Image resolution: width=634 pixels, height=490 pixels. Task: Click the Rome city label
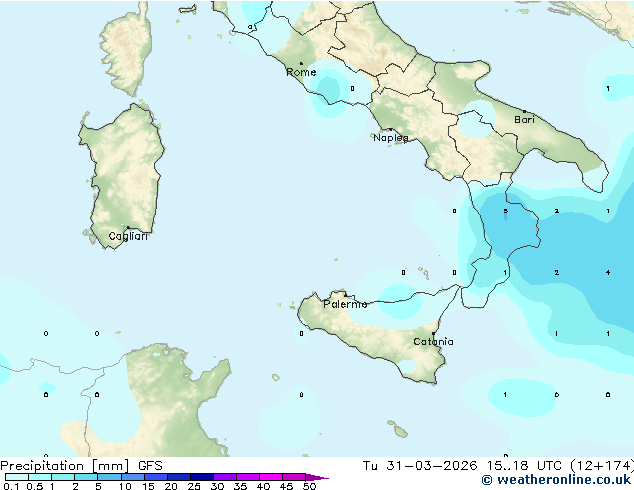click(x=301, y=72)
